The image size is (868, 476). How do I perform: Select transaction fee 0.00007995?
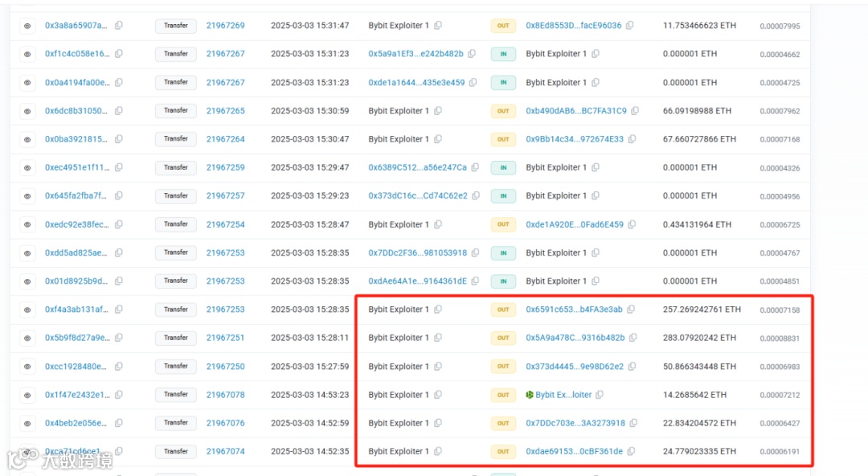pos(780,26)
